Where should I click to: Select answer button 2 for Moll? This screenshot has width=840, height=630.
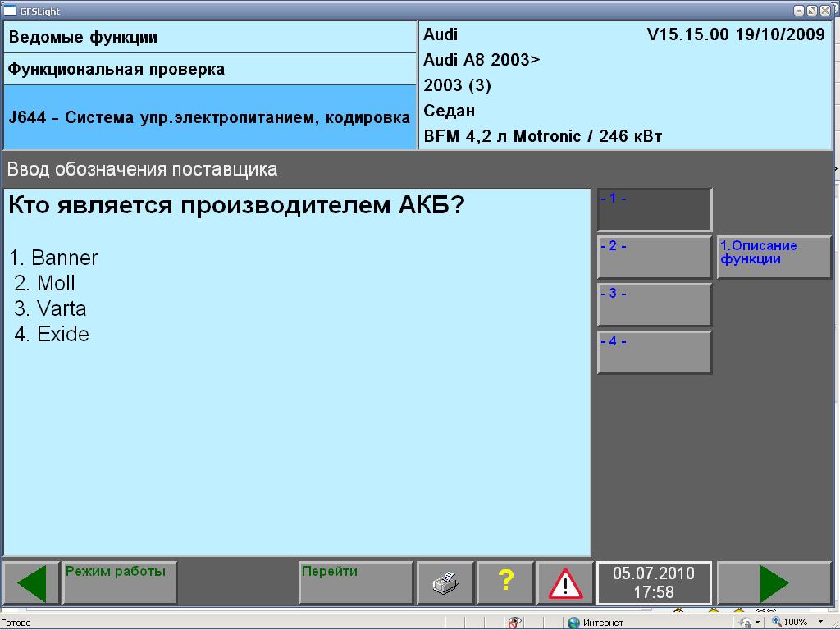(x=654, y=258)
